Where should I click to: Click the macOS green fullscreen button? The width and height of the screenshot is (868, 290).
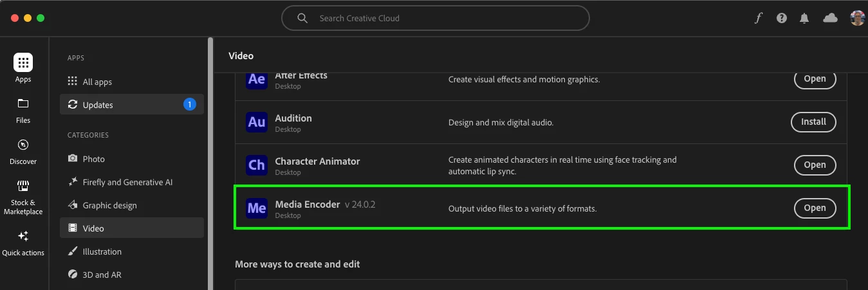[x=41, y=18]
